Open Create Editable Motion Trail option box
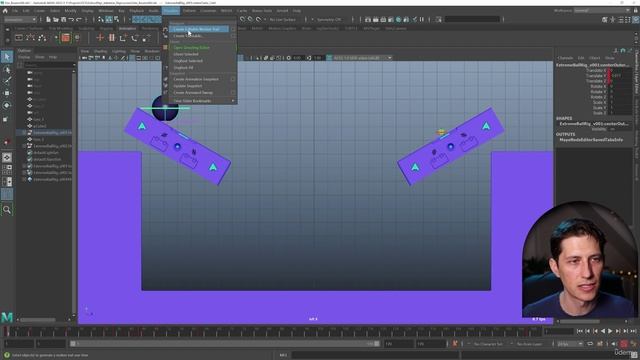Viewport: 640px width, 360px height. [233, 29]
